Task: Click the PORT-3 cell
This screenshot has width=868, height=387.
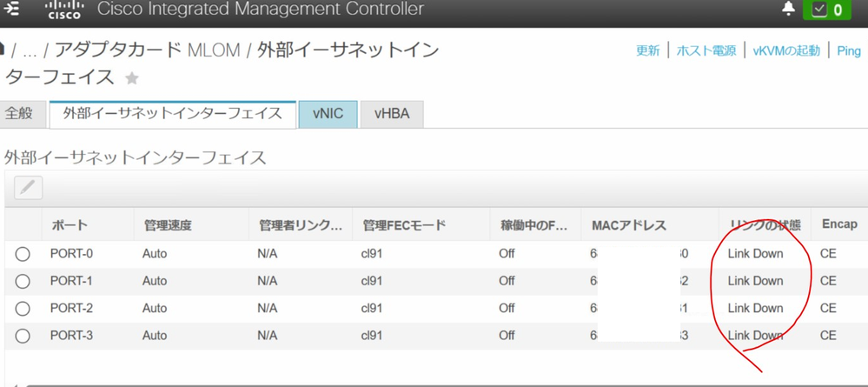Action: click(x=71, y=336)
